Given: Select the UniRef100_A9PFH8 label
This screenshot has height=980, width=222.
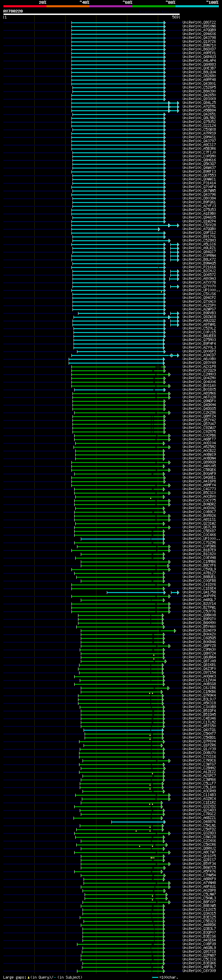Looking at the screenshot, I should pos(199,80).
